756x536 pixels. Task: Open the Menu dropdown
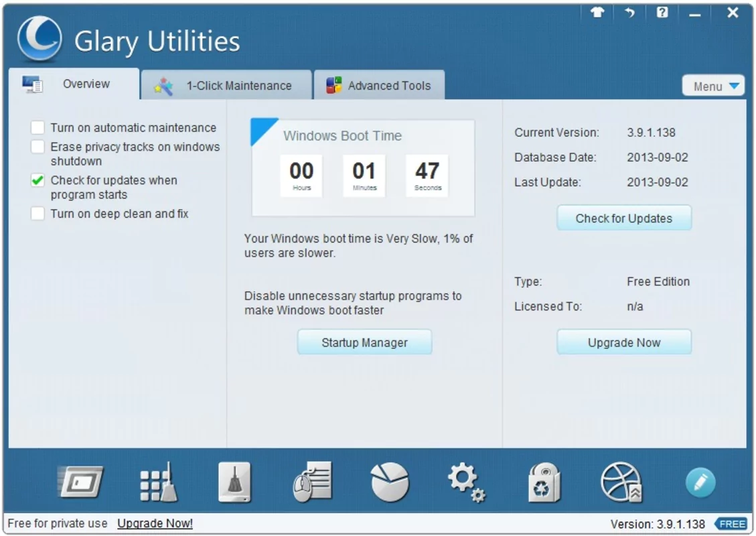point(712,85)
